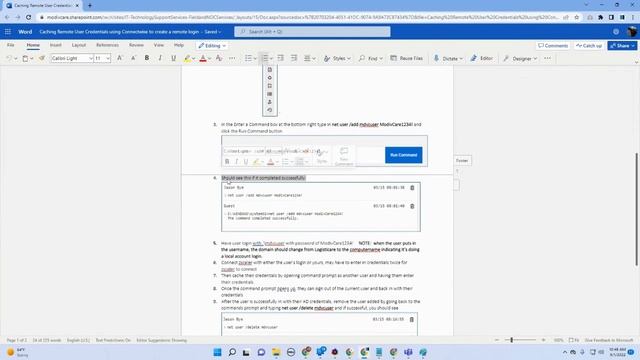Screen dimensions: 640x360
Task: Open Windows taskbar search
Action: click(232, 352)
